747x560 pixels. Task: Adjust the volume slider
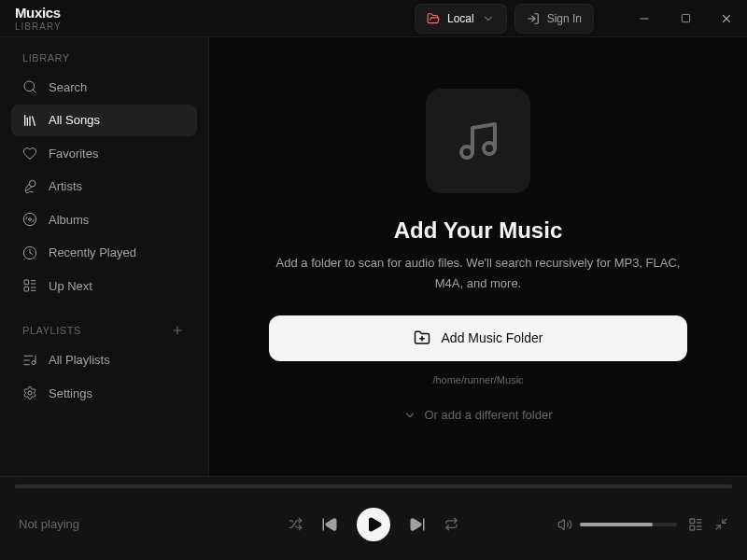coord(627,525)
